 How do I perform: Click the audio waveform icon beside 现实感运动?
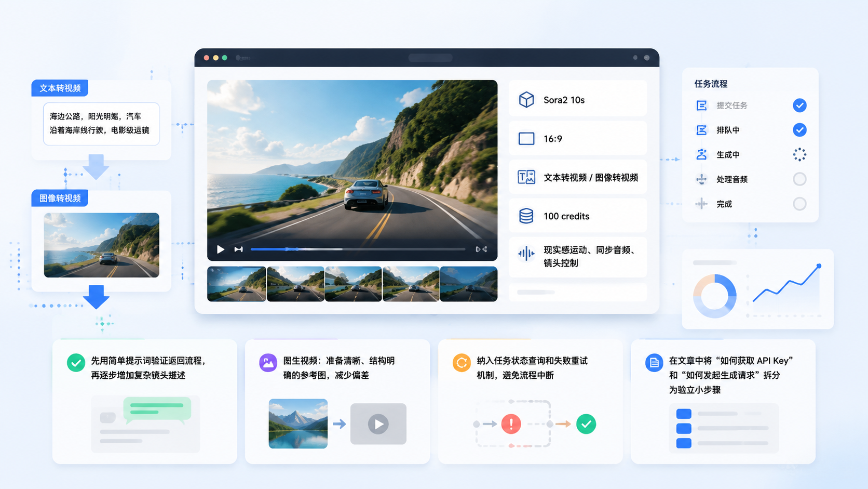(526, 254)
